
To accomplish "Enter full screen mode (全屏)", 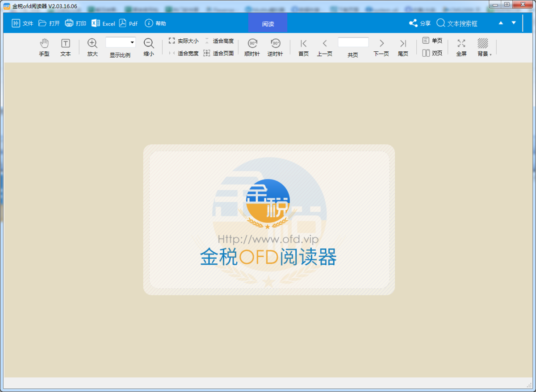I will (461, 46).
